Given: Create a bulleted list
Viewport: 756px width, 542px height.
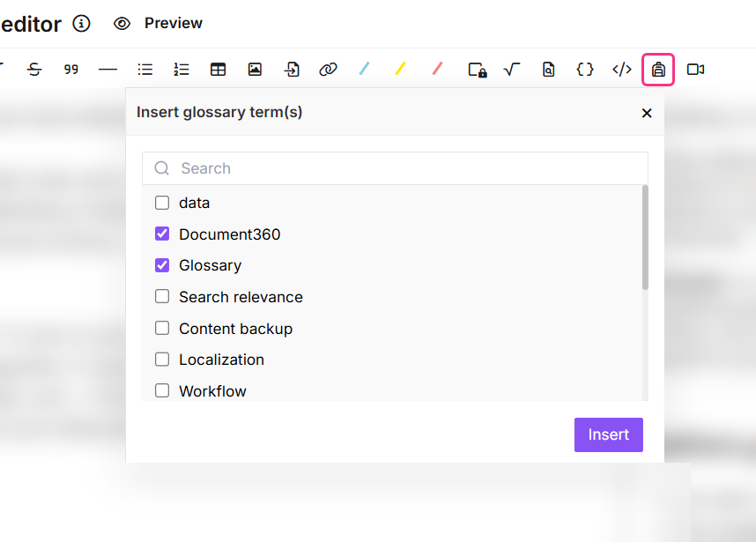Looking at the screenshot, I should [145, 70].
